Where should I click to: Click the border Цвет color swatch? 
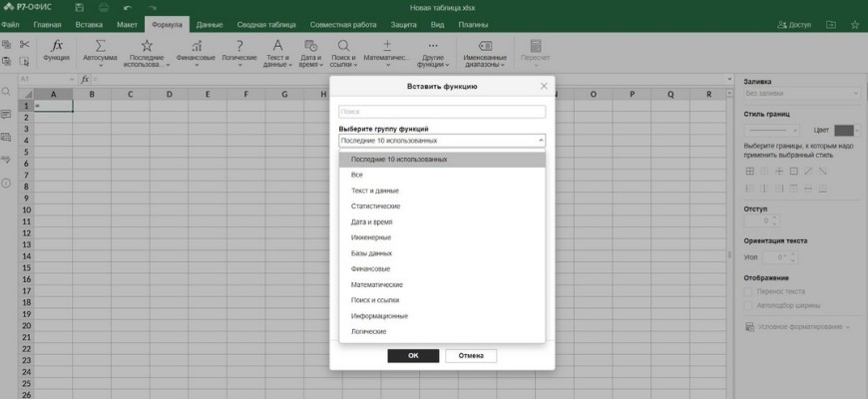point(846,130)
